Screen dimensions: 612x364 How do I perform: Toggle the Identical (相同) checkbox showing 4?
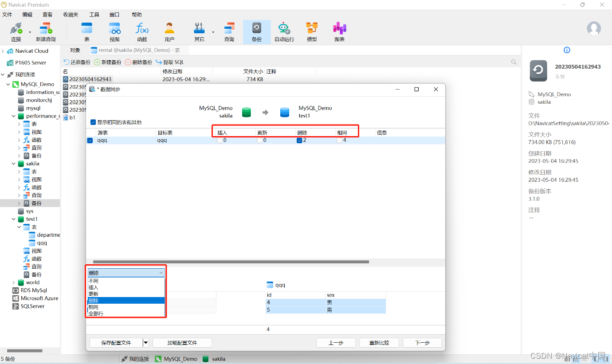coord(339,140)
